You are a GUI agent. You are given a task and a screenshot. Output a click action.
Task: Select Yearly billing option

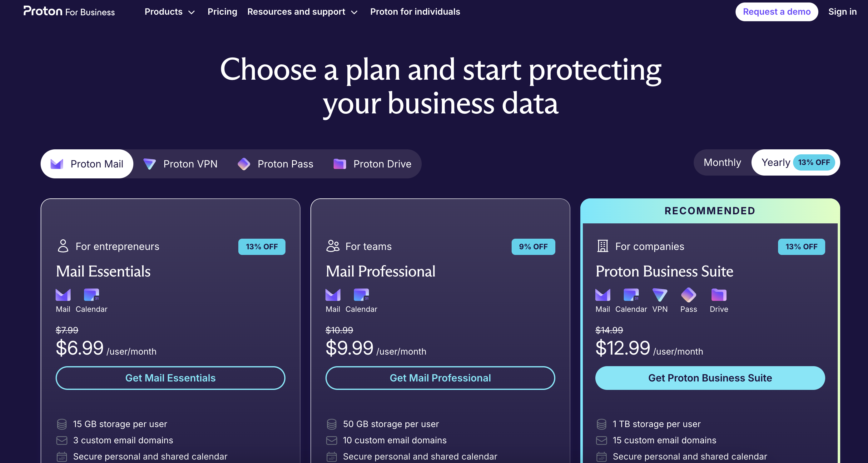(775, 162)
